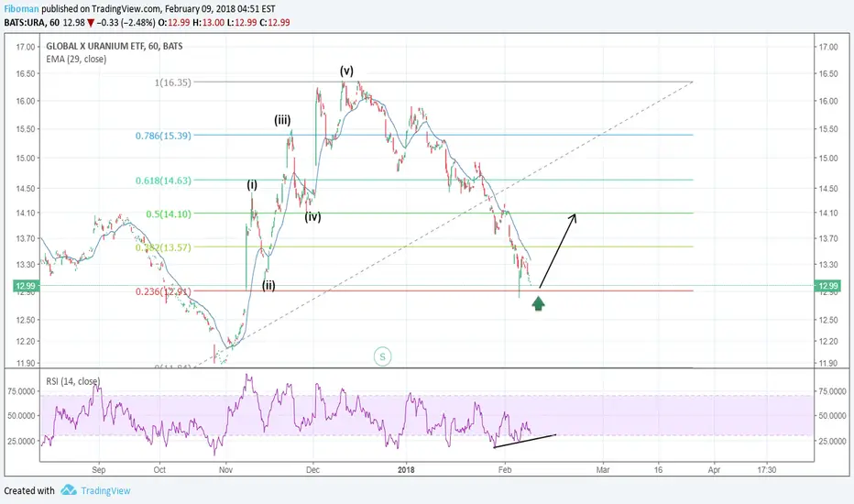Click the 0.618(14.63) Fibonacci level label
The height and width of the screenshot is (504, 854).
(x=163, y=181)
